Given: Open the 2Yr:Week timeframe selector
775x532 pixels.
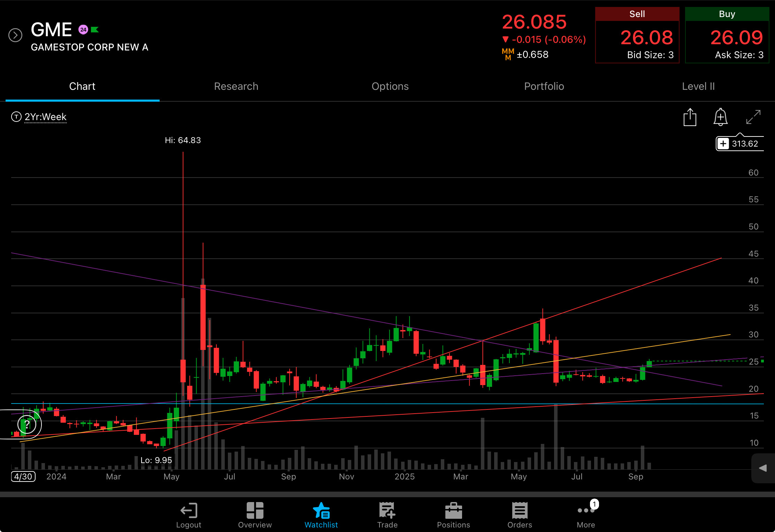Looking at the screenshot, I should pos(45,117).
